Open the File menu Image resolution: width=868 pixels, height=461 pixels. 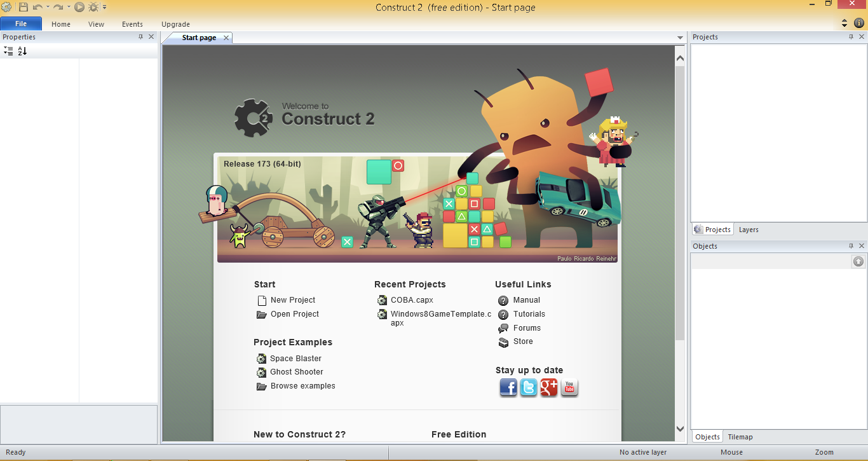tap(21, 24)
